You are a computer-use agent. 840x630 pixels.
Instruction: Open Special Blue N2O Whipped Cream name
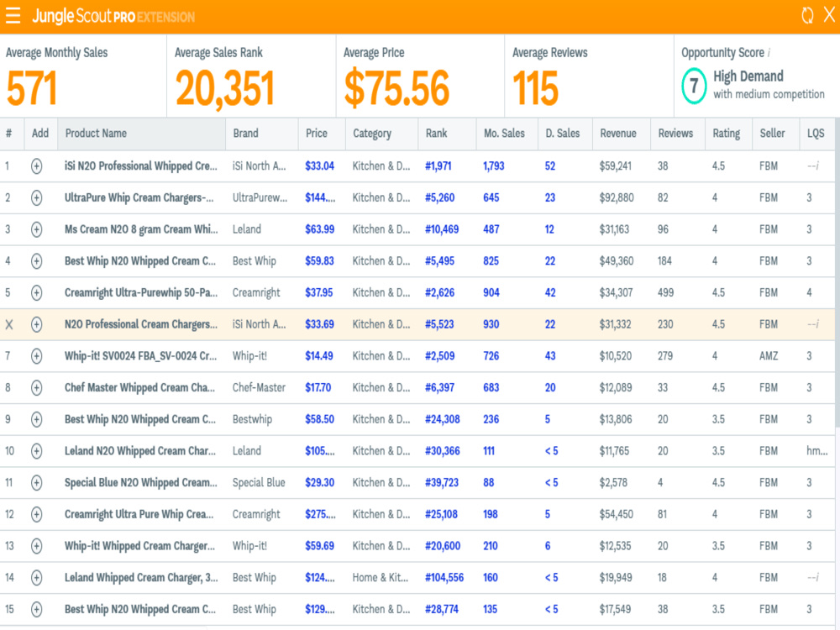(x=141, y=482)
